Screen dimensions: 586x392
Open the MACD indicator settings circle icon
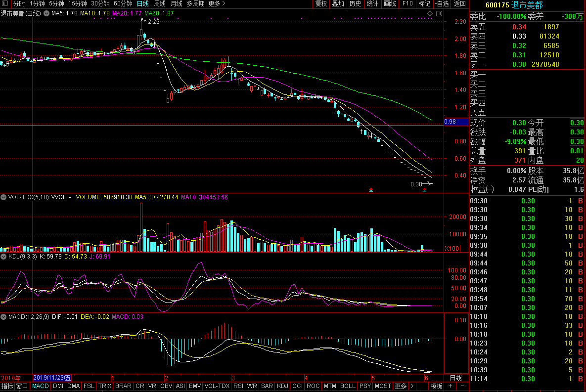[4, 316]
